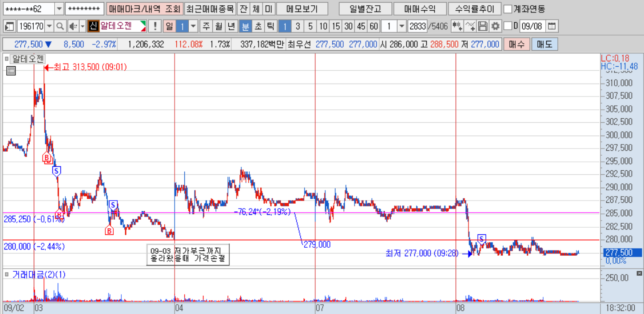Toggle the D checkbox before the date field

(x=509, y=26)
